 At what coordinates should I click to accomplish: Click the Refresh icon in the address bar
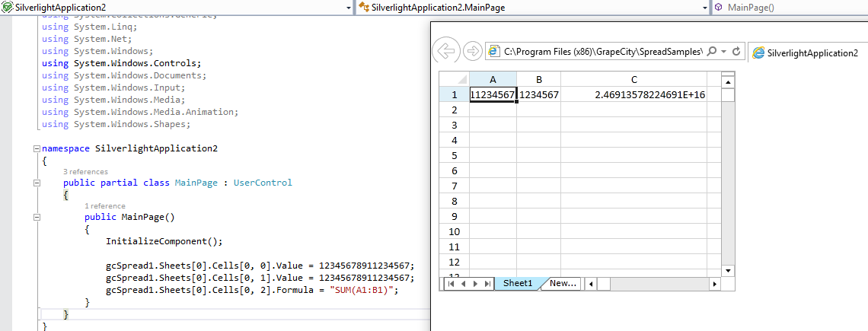click(736, 52)
